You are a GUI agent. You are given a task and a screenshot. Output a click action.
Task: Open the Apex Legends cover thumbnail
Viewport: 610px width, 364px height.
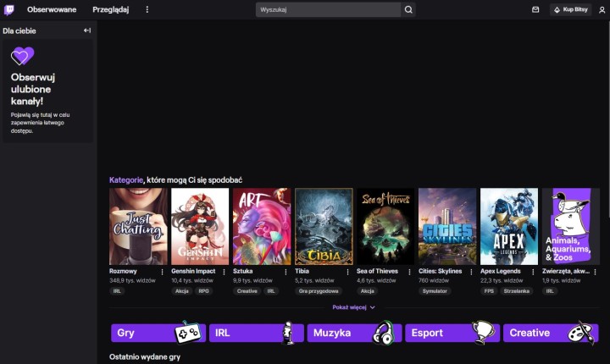pyautogui.click(x=509, y=227)
